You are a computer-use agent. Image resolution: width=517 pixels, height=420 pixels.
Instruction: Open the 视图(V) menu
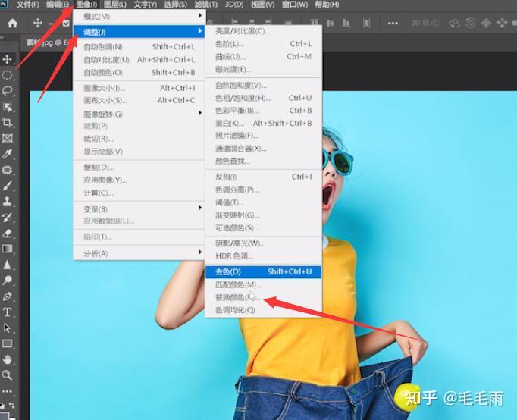(x=263, y=5)
